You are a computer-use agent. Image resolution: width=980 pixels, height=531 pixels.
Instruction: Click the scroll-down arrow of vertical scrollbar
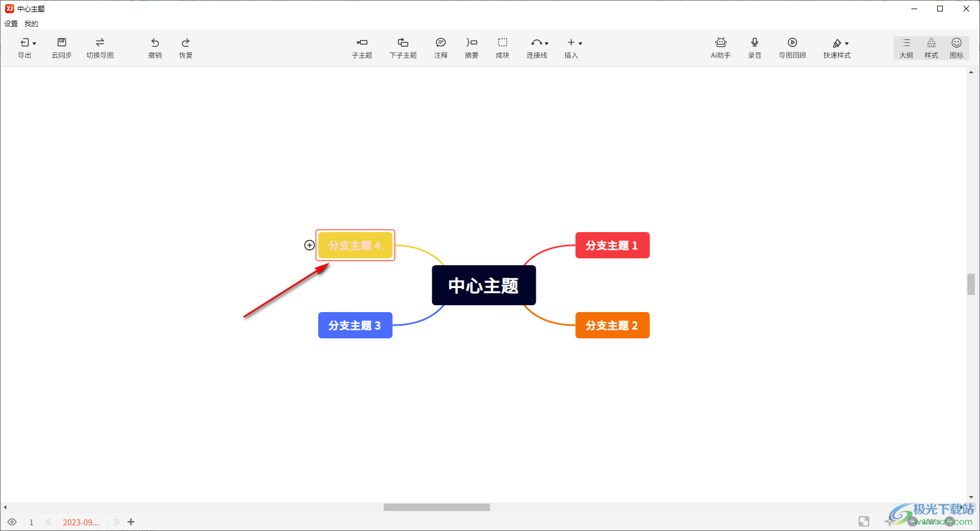click(971, 497)
